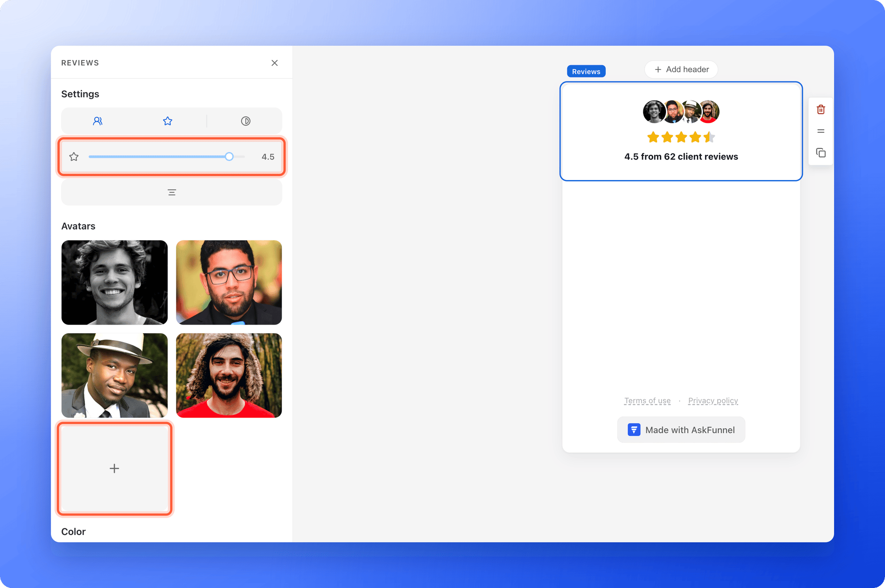Add a new avatar with the plus tile
The image size is (885, 588).
tap(115, 469)
